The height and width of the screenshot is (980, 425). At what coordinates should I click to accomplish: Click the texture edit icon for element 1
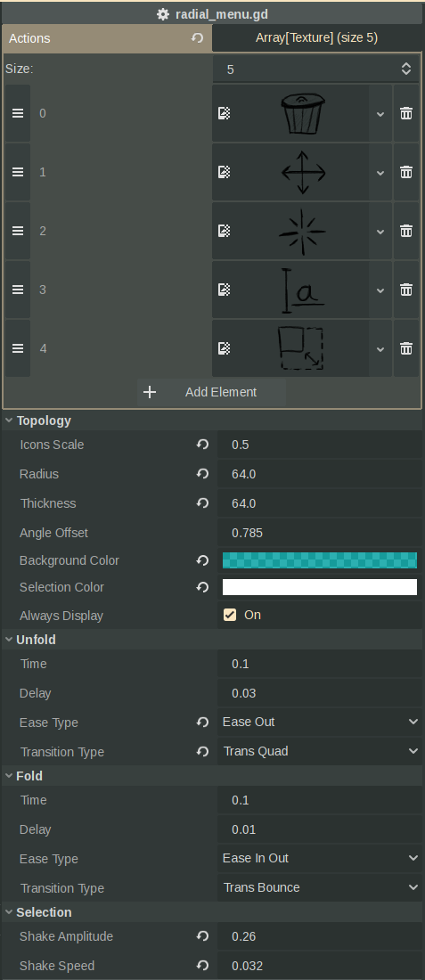pyautogui.click(x=224, y=172)
